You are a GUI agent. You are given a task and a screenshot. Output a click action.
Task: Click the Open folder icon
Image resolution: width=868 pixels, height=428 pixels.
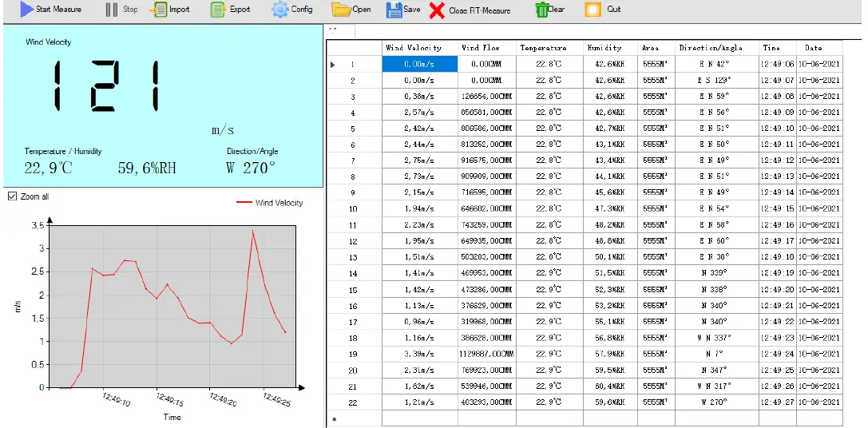click(341, 10)
